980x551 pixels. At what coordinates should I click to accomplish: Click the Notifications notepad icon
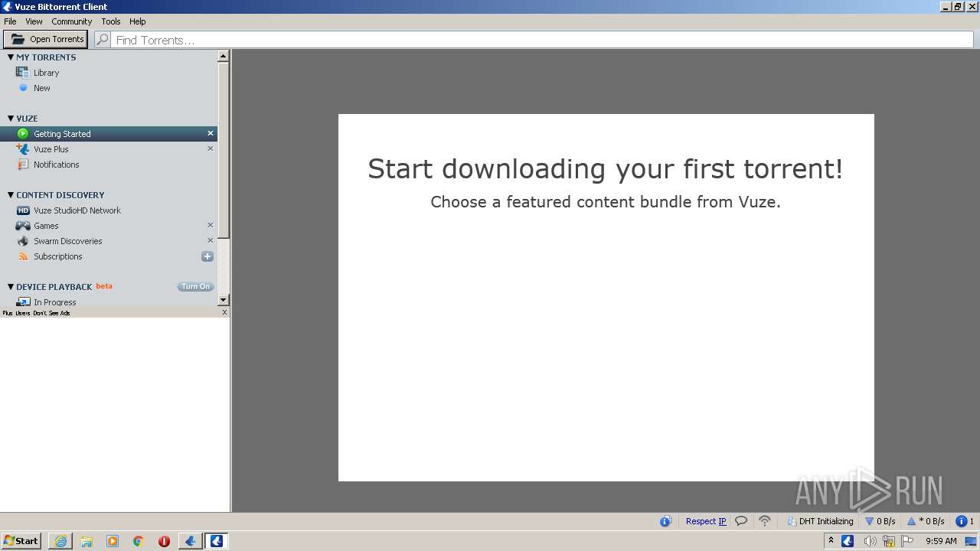[23, 165]
